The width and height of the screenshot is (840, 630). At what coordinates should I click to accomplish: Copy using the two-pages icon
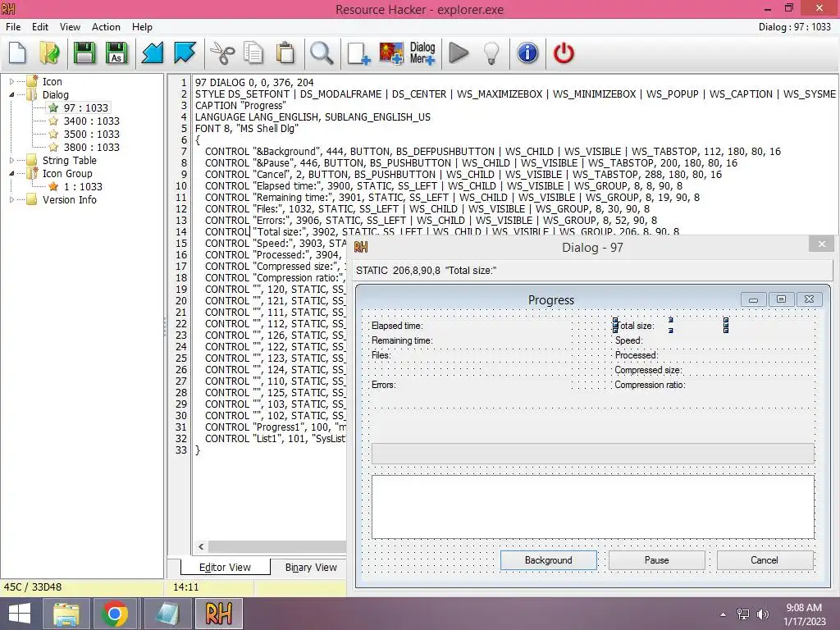click(253, 53)
